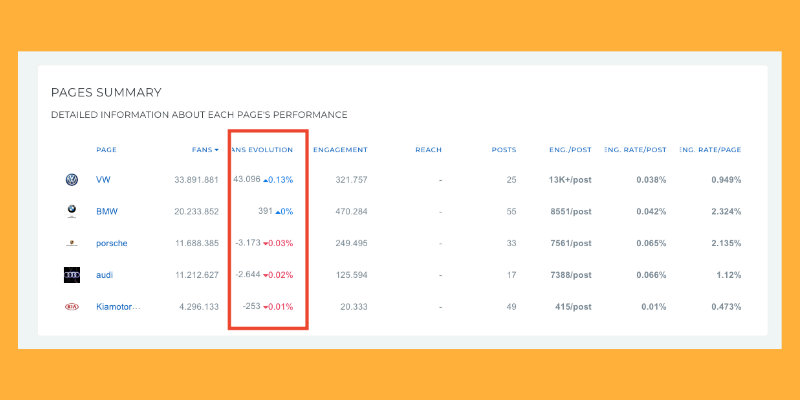
Task: Click audi posts count 17
Action: click(512, 275)
